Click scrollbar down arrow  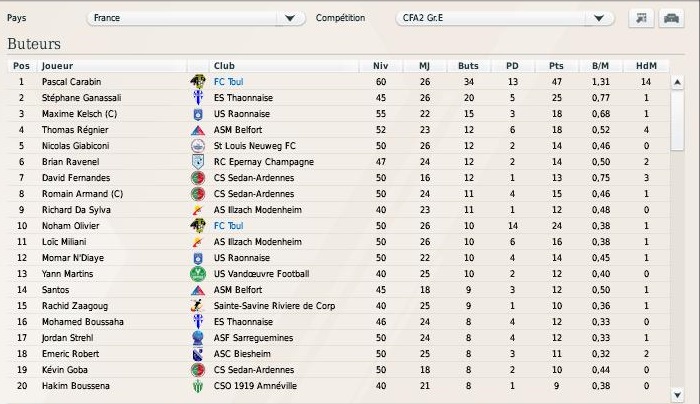pos(677,395)
